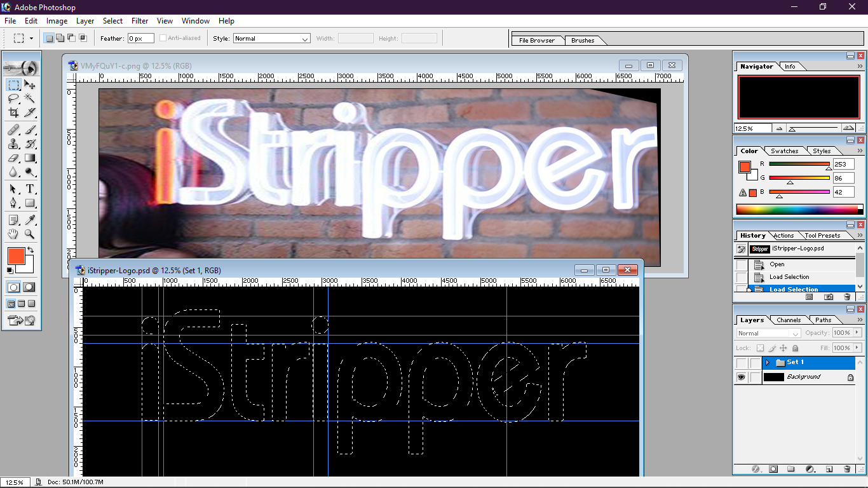
Task: Open the File Browser tab
Action: (537, 41)
